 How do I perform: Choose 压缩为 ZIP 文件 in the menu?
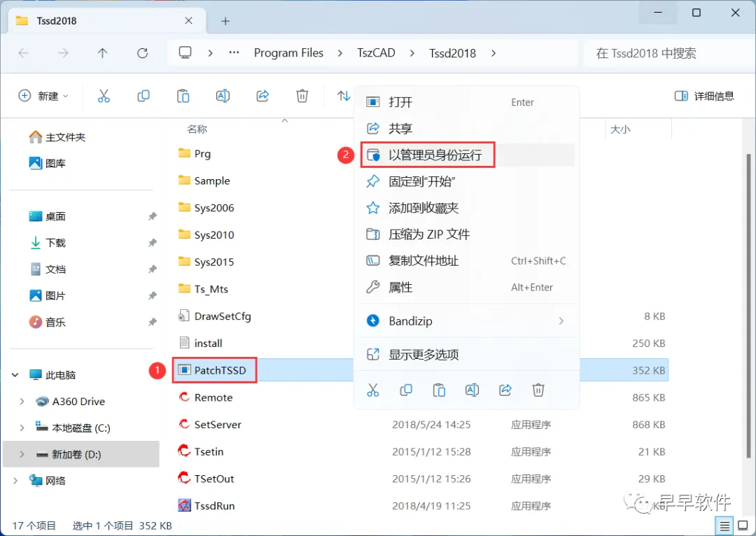pos(466,234)
